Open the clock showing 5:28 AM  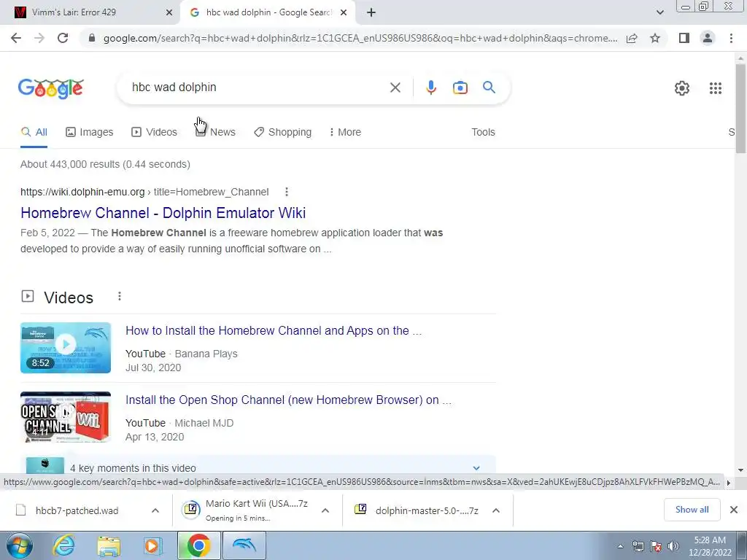click(x=710, y=546)
